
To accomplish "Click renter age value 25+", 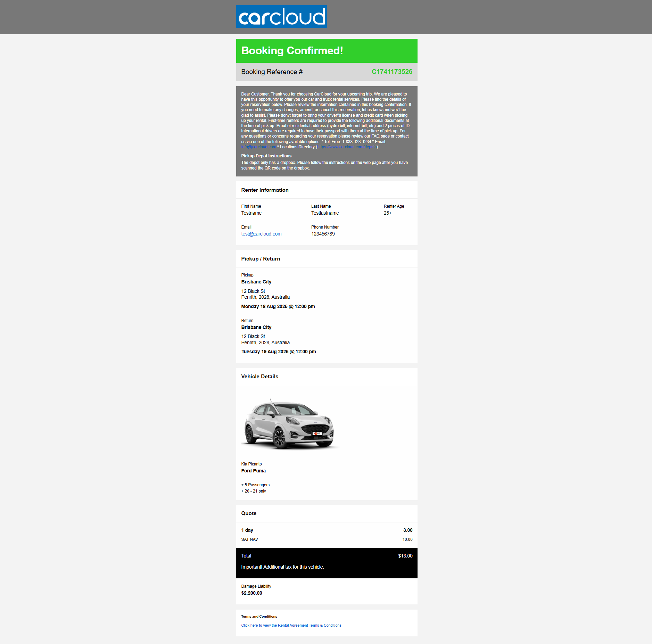I will click(387, 213).
